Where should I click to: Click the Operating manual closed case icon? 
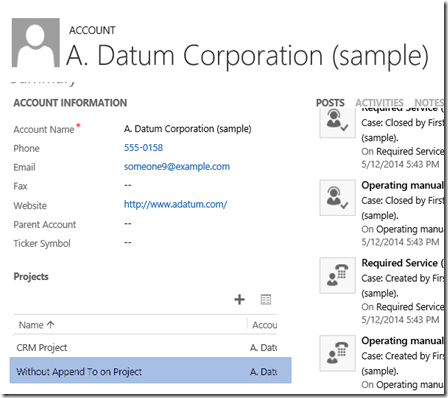[x=337, y=198]
